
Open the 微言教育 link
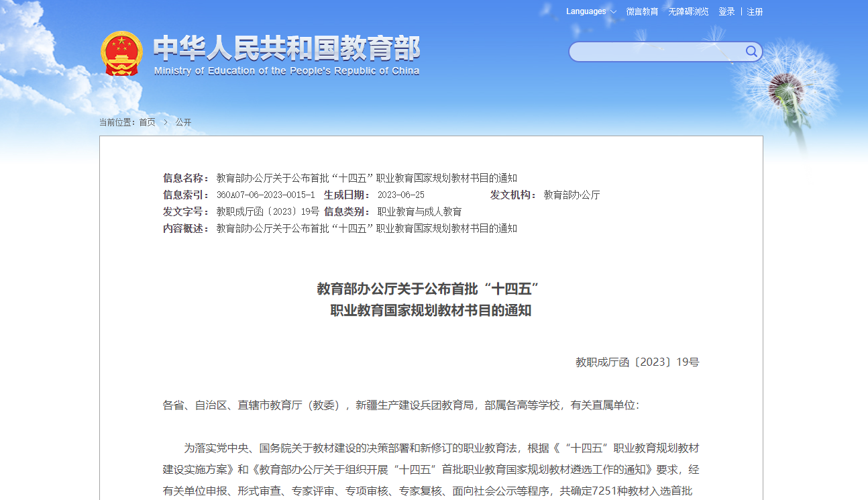642,11
